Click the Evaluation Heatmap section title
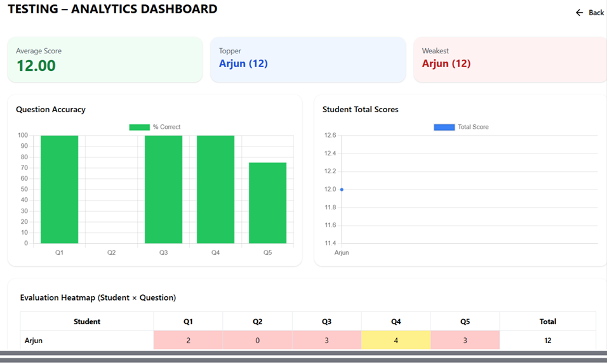The width and height of the screenshot is (607, 364). (x=98, y=297)
